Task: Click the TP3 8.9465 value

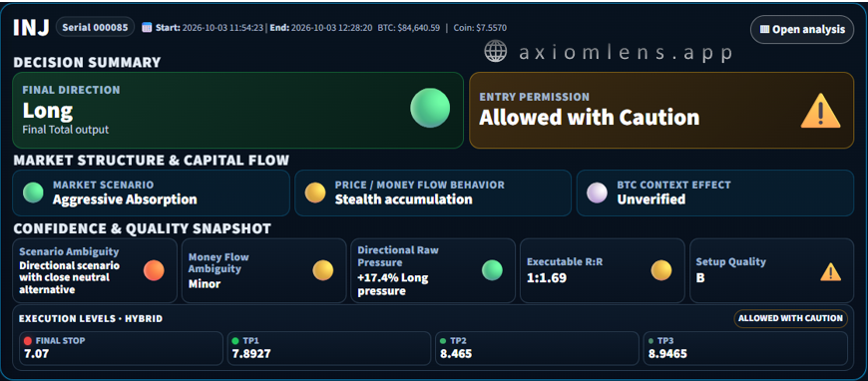Action: [667, 353]
